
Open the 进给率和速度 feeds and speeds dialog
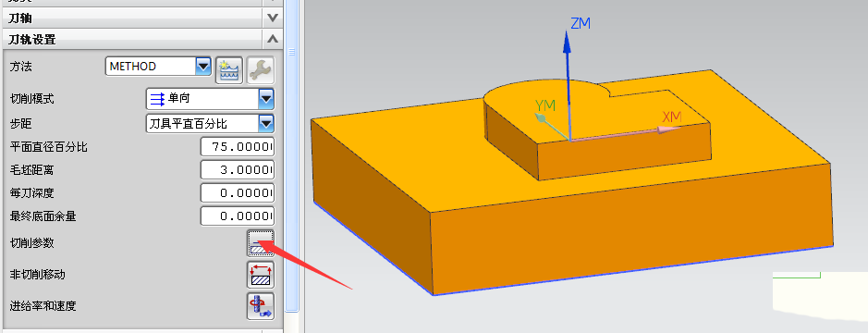[260, 306]
